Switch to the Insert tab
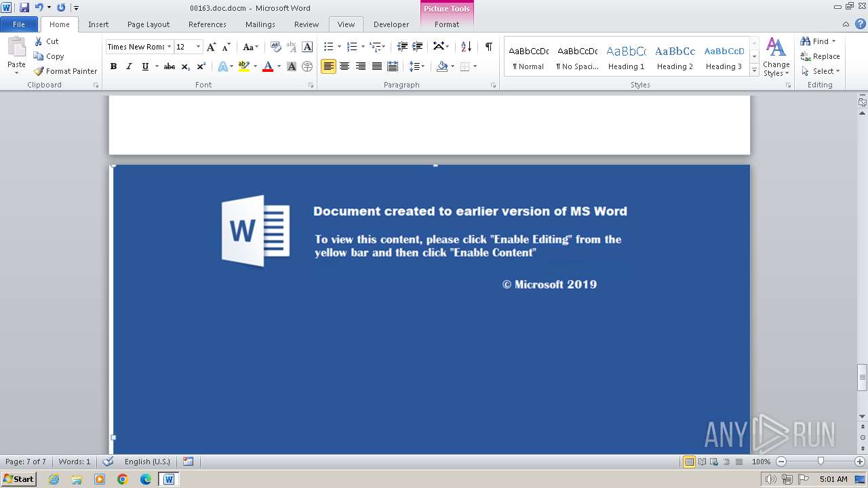The height and width of the screenshot is (488, 868). click(98, 24)
